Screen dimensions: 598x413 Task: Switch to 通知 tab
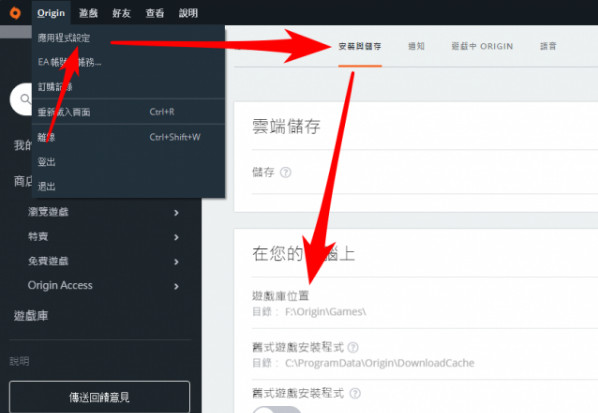pos(416,47)
